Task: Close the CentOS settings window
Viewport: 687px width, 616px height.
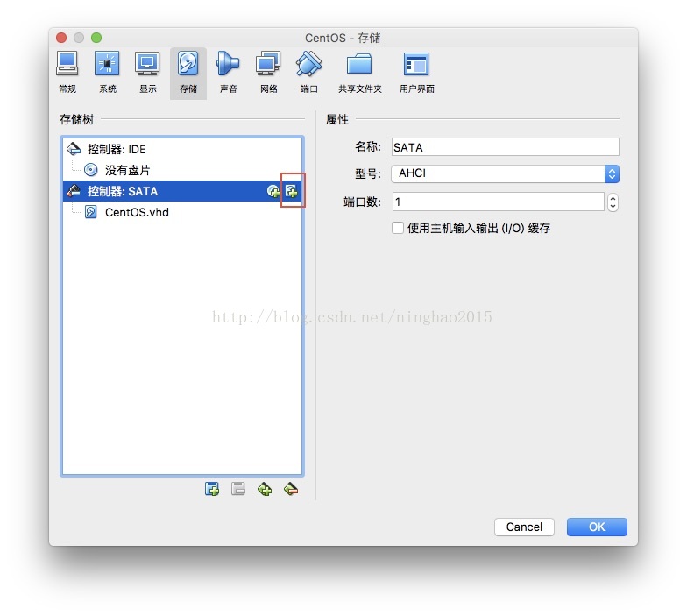Action: 61,38
